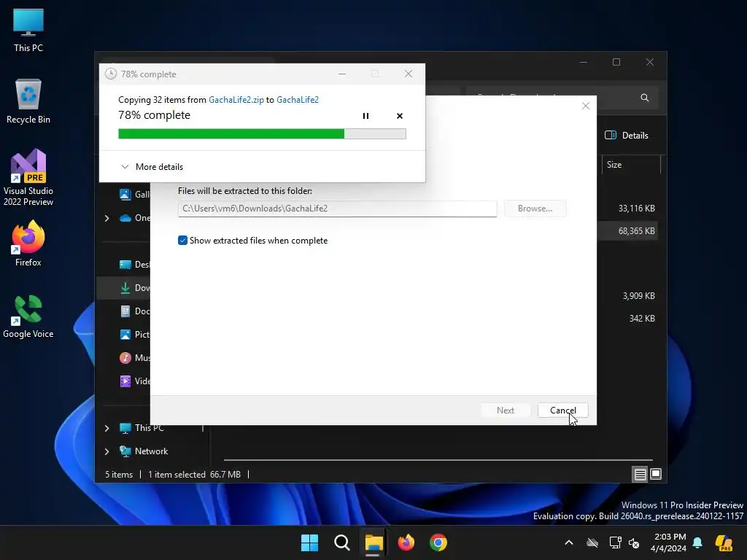
Task: Click the muted volume tray icon
Action: 634,542
